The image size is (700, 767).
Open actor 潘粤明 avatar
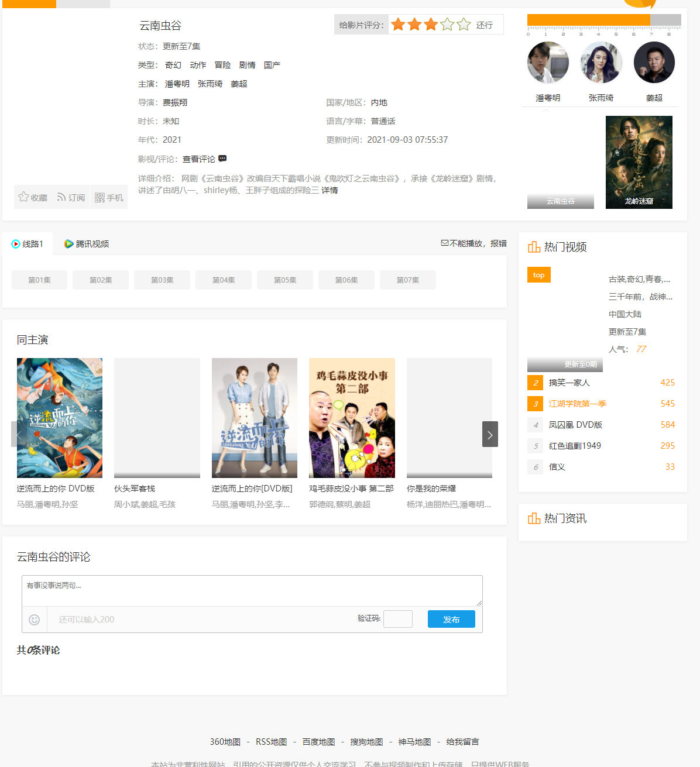[x=548, y=63]
